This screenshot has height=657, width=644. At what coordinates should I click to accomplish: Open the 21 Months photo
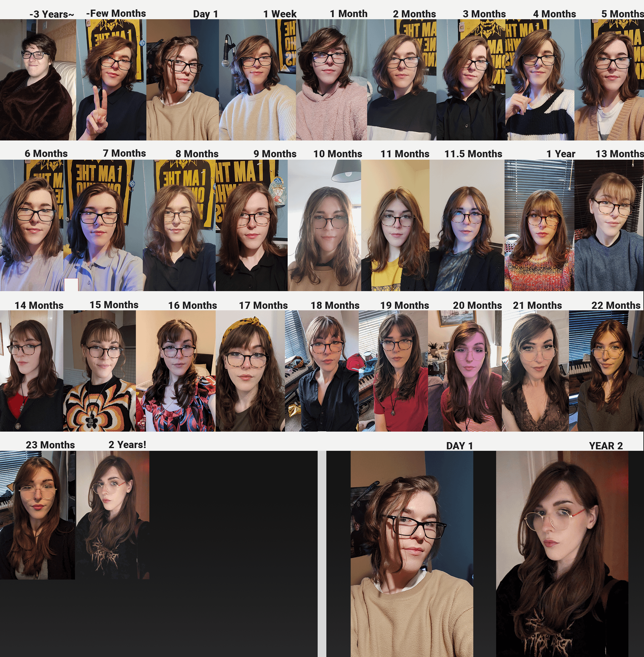(535, 371)
